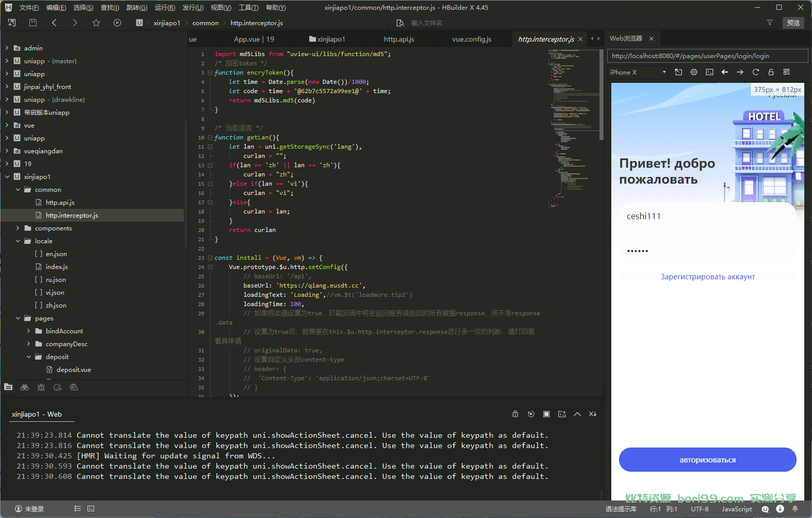Toggle the browser lock icon

(x=771, y=72)
